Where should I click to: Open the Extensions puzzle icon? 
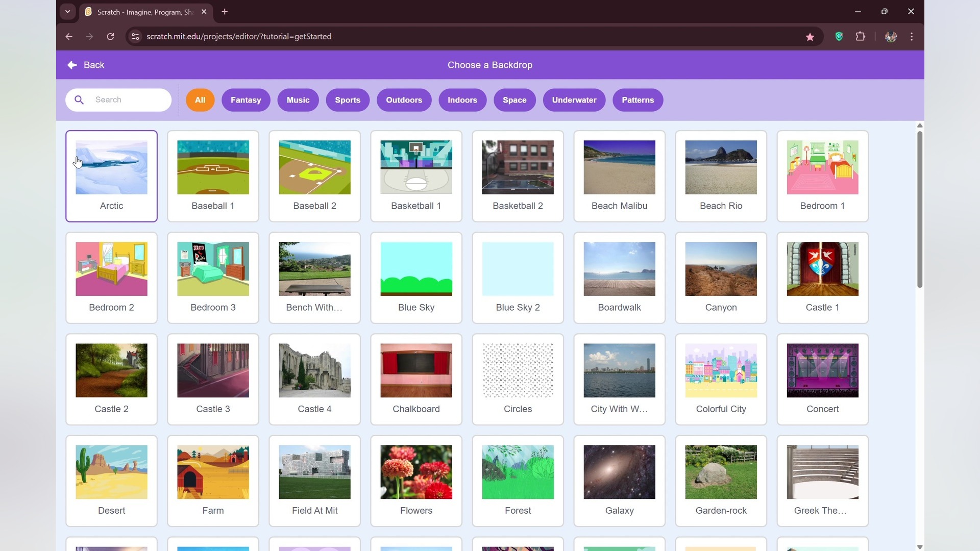[x=861, y=37]
